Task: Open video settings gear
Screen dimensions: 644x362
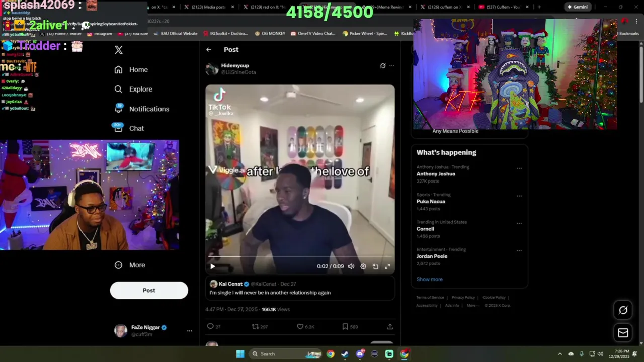Action: [x=363, y=266]
